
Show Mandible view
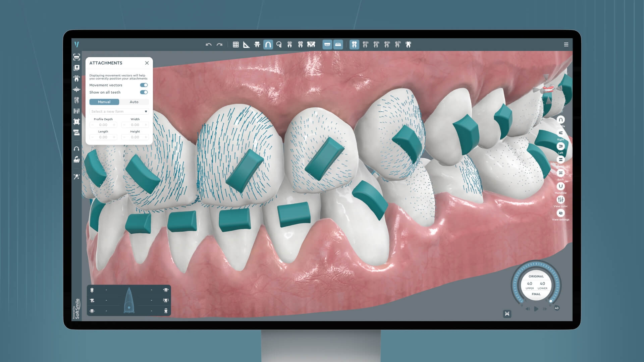click(x=560, y=186)
